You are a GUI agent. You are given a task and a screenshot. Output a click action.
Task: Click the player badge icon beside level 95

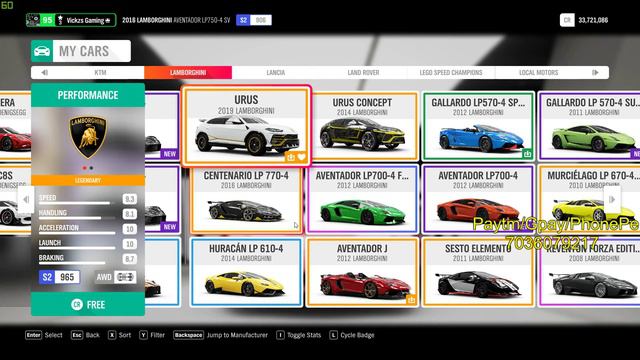33,20
